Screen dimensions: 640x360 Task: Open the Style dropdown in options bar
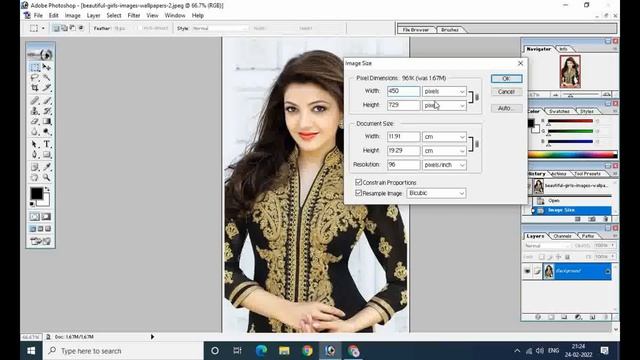pos(220,28)
